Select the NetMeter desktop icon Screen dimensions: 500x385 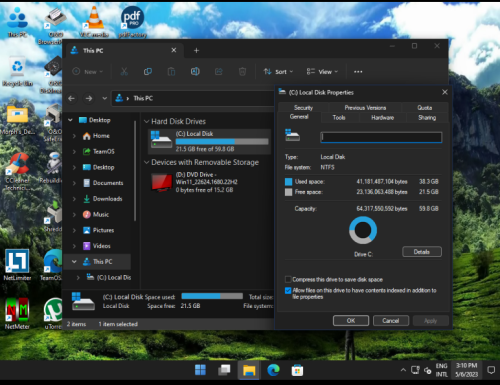click(17, 313)
